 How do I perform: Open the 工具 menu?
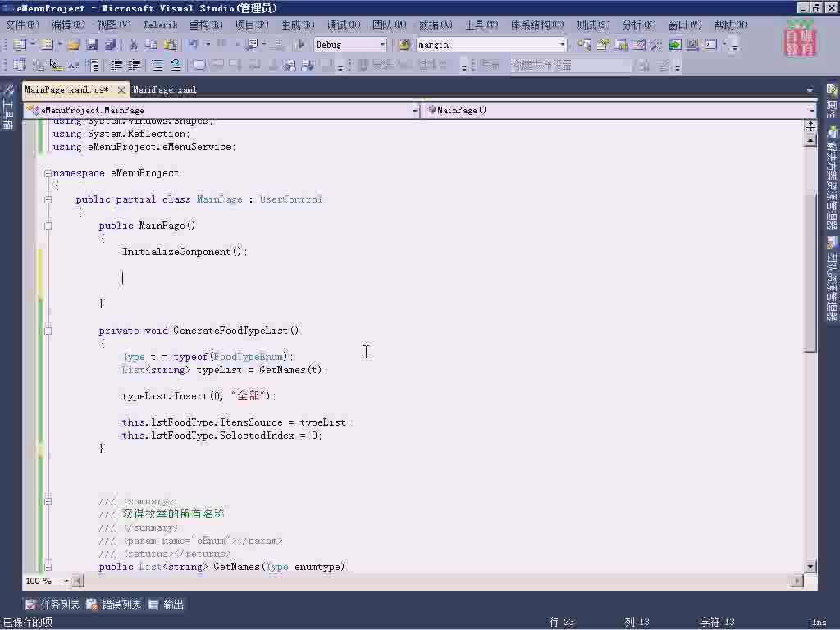[482, 25]
